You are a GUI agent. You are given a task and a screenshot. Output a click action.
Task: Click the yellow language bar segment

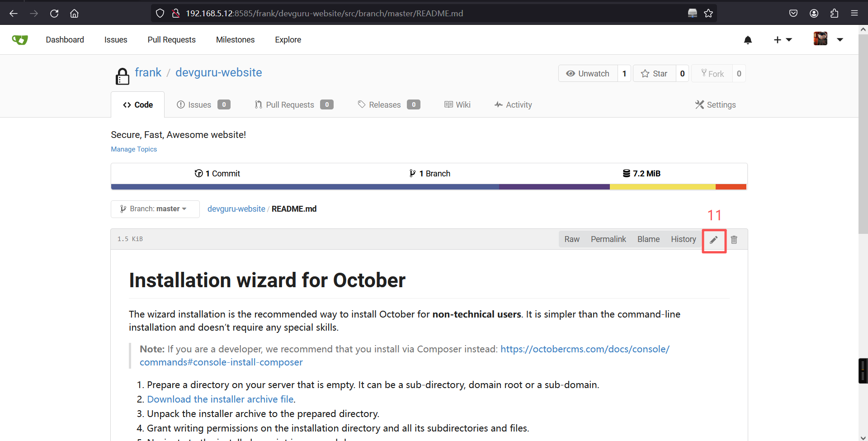click(x=663, y=187)
